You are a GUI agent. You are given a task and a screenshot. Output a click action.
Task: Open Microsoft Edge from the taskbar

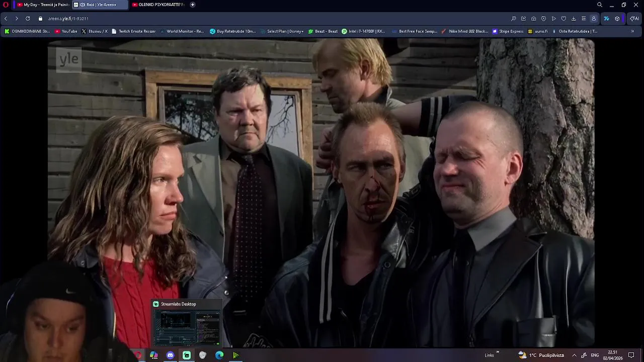pyautogui.click(x=219, y=355)
